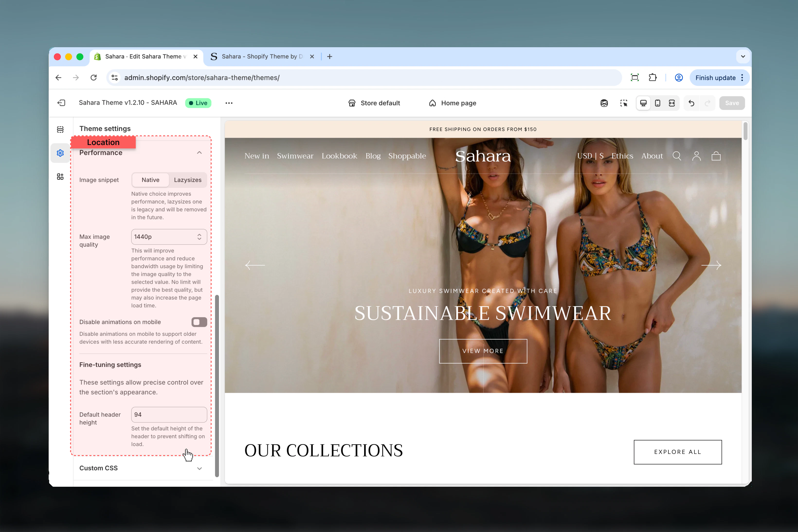Image resolution: width=798 pixels, height=532 pixels.
Task: Click the Default header height field
Action: pyautogui.click(x=169, y=415)
